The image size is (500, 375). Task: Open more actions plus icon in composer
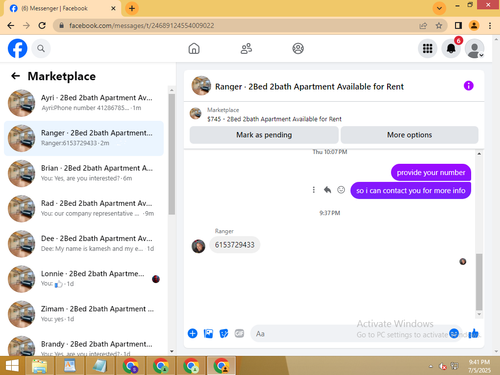(192, 333)
